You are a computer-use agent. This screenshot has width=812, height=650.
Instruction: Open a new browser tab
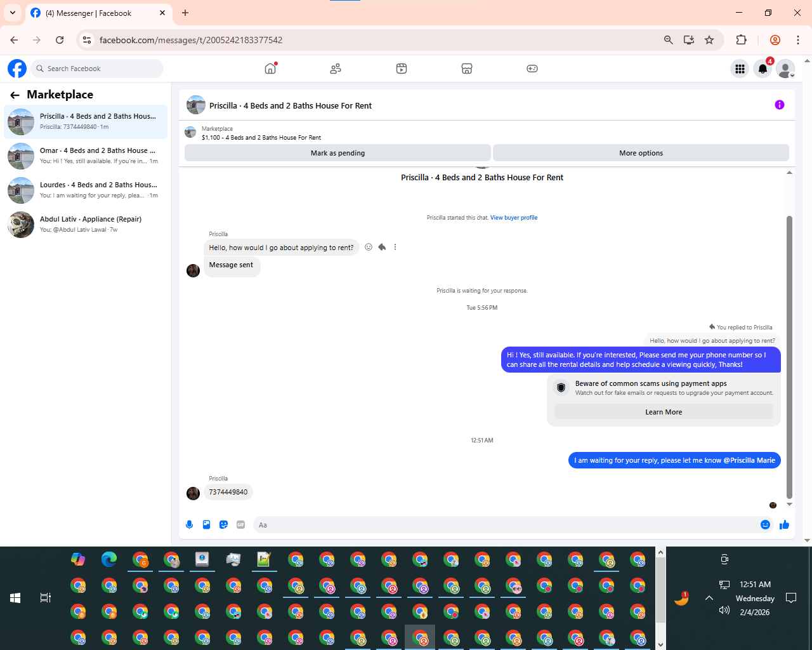coord(185,13)
